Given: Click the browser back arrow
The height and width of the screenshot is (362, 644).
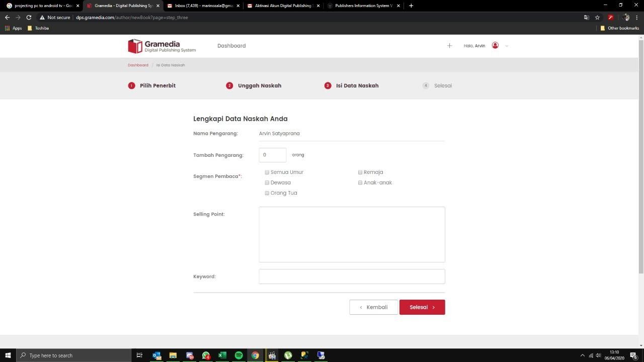Looking at the screenshot, I should pos(7,17).
